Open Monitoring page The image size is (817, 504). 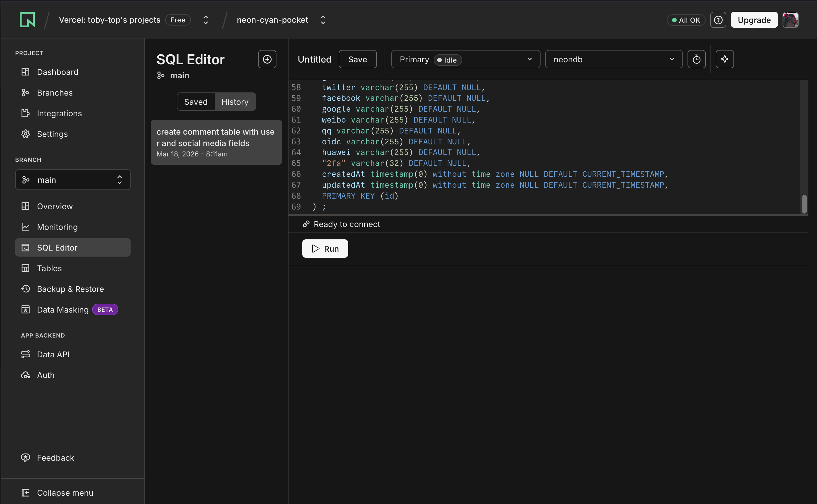coord(73,227)
